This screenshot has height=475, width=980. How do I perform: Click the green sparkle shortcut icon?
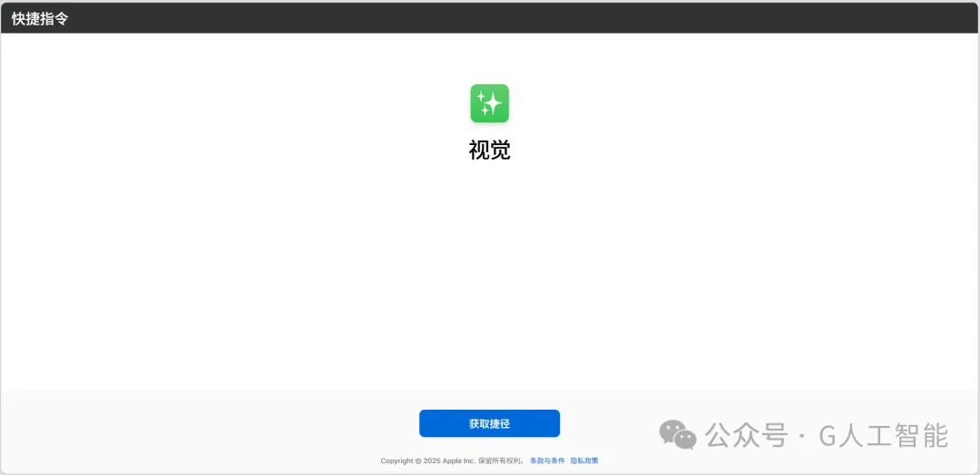pyautogui.click(x=489, y=103)
